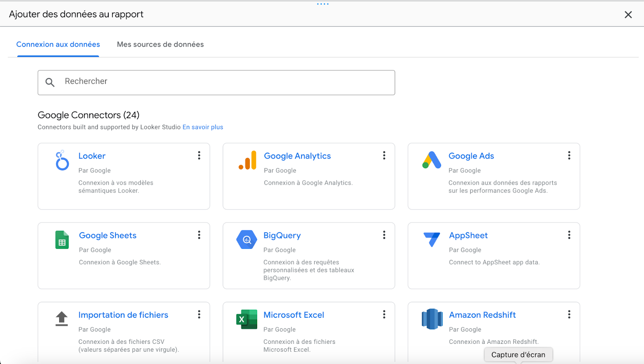Choose the Amazon Redshift connector title
The width and height of the screenshot is (644, 364).
coord(482,315)
